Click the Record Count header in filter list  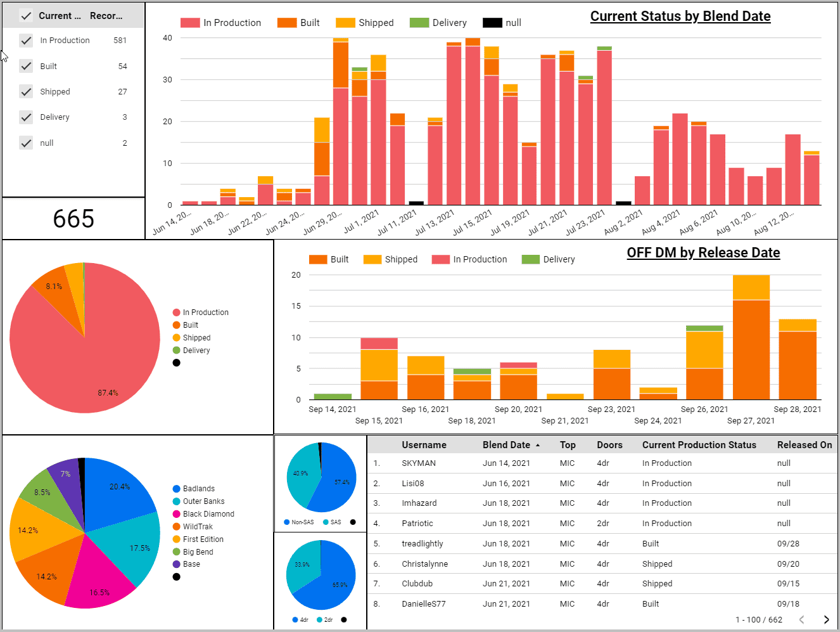(x=106, y=16)
